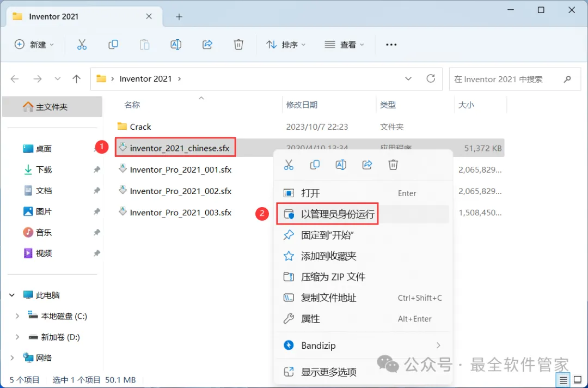Click the Rename icon in the toolbar

pos(176,45)
